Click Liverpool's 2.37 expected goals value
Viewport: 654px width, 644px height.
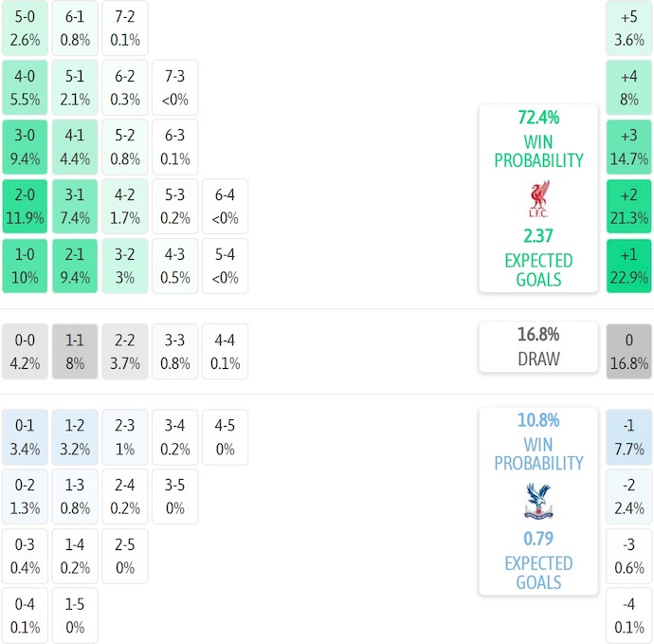pyautogui.click(x=538, y=236)
